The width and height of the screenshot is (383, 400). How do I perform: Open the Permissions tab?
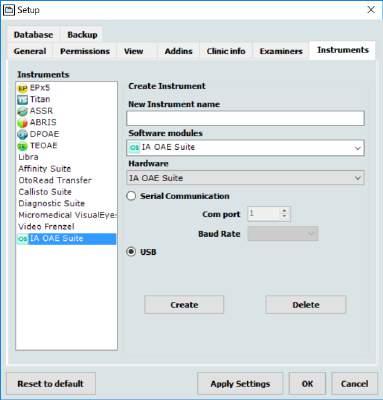pos(85,51)
